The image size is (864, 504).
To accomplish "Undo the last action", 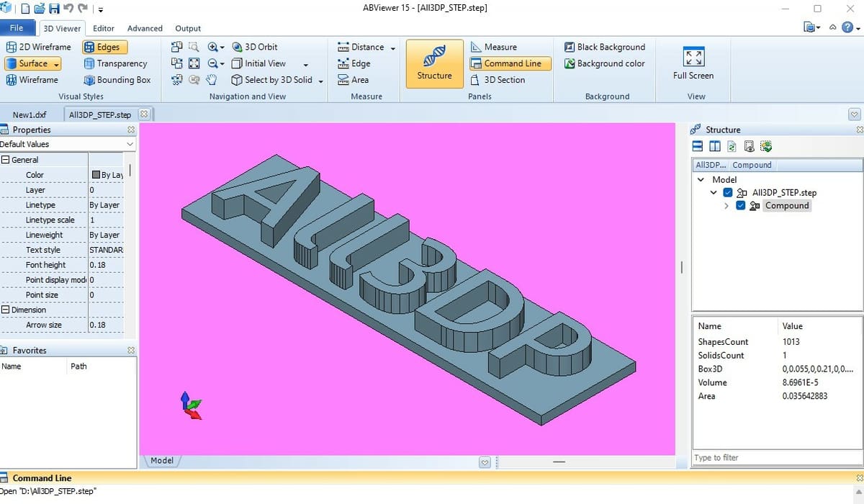I will pos(68,9).
